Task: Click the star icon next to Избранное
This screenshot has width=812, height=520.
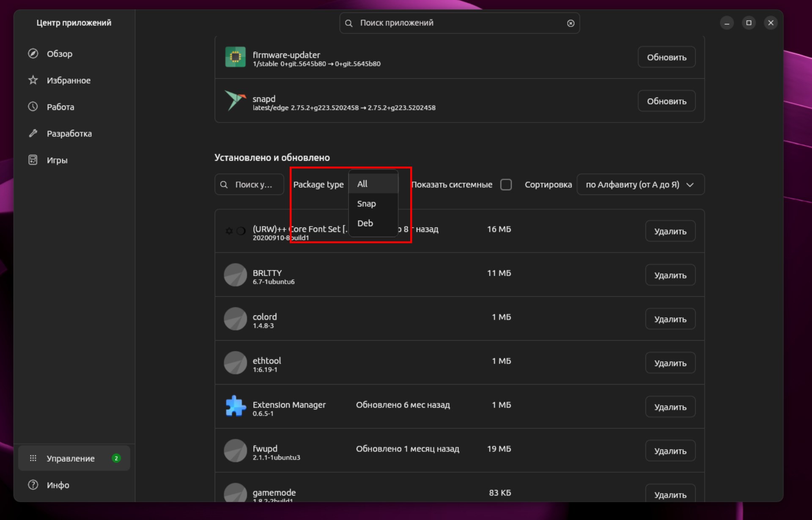Action: coord(33,80)
